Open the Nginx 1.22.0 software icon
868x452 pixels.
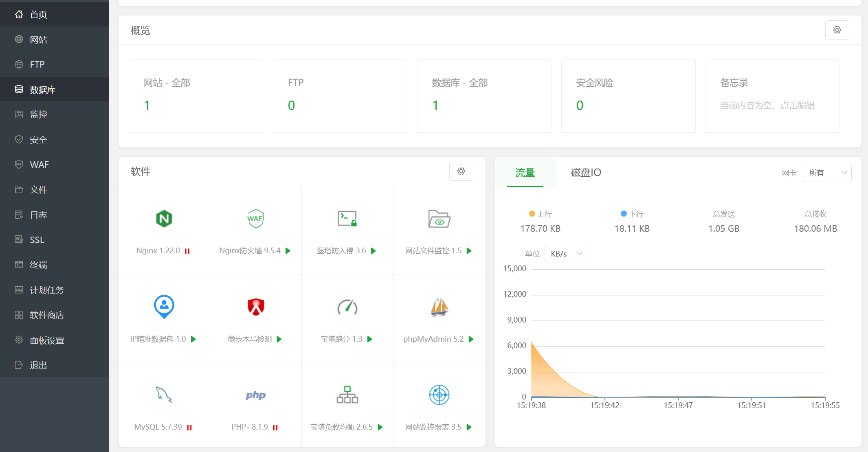coord(164,219)
